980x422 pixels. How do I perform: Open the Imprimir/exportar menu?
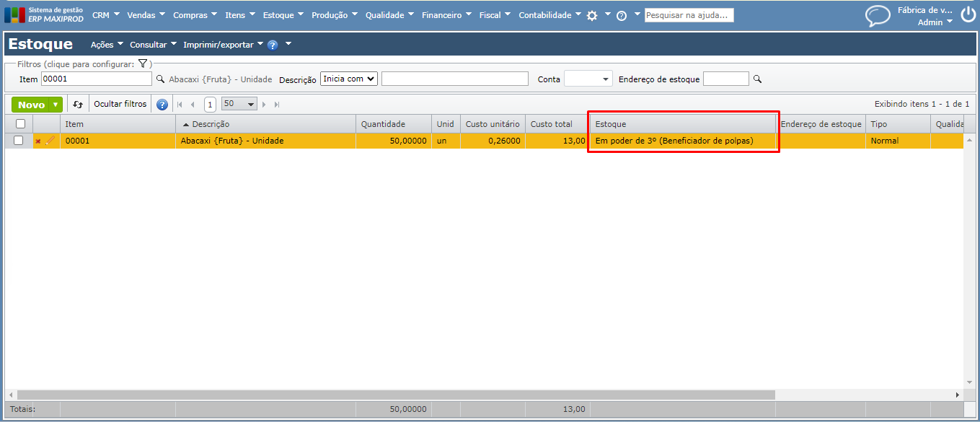coord(224,45)
